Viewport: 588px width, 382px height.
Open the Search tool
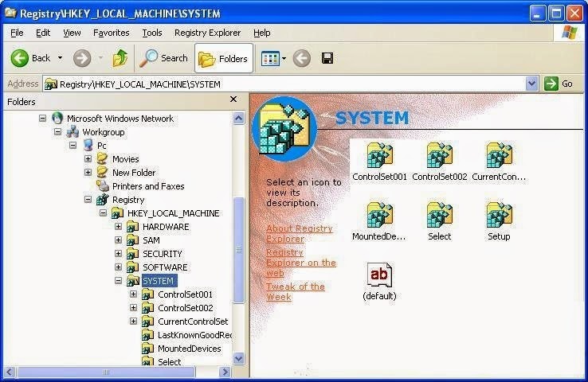(x=163, y=58)
